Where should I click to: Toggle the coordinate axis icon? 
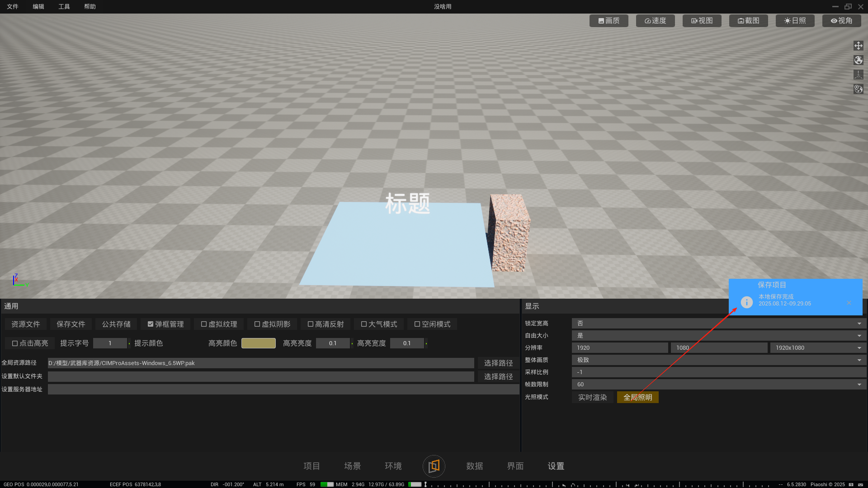[x=858, y=75]
